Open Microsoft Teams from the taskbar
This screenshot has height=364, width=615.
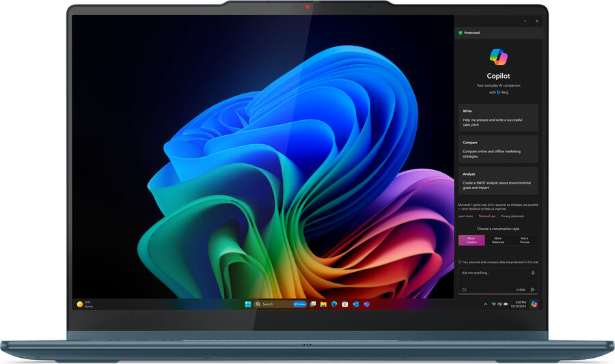366,304
